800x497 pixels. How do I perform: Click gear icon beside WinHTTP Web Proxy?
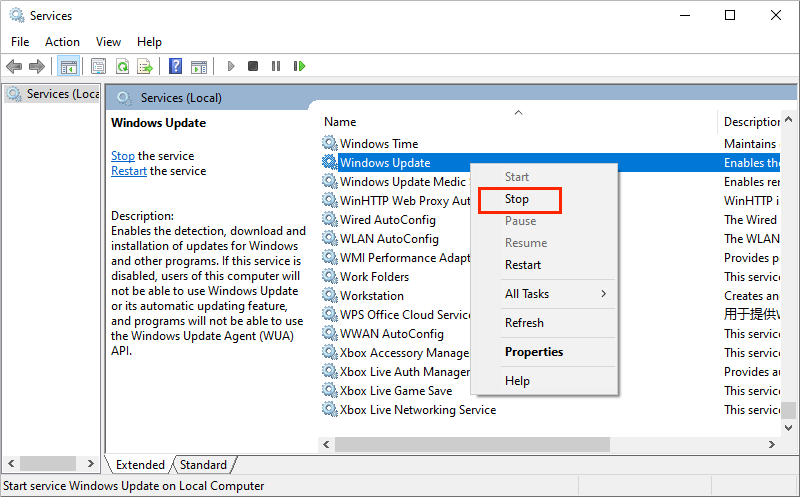pos(330,200)
